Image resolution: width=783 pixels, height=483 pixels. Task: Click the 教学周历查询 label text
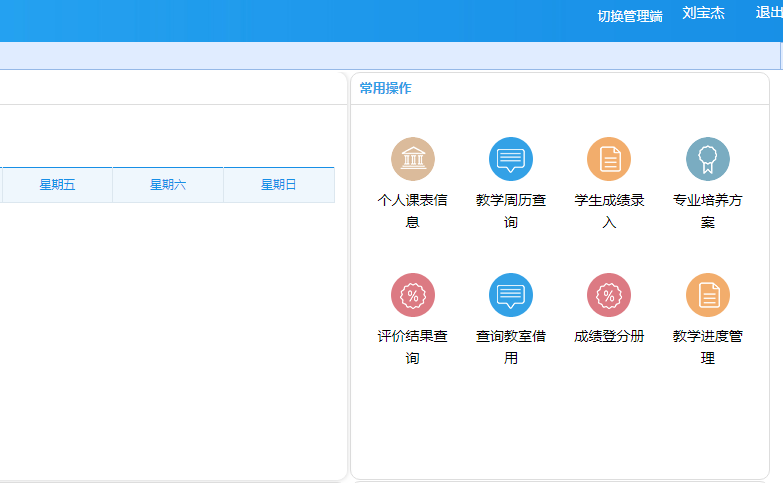click(510, 211)
